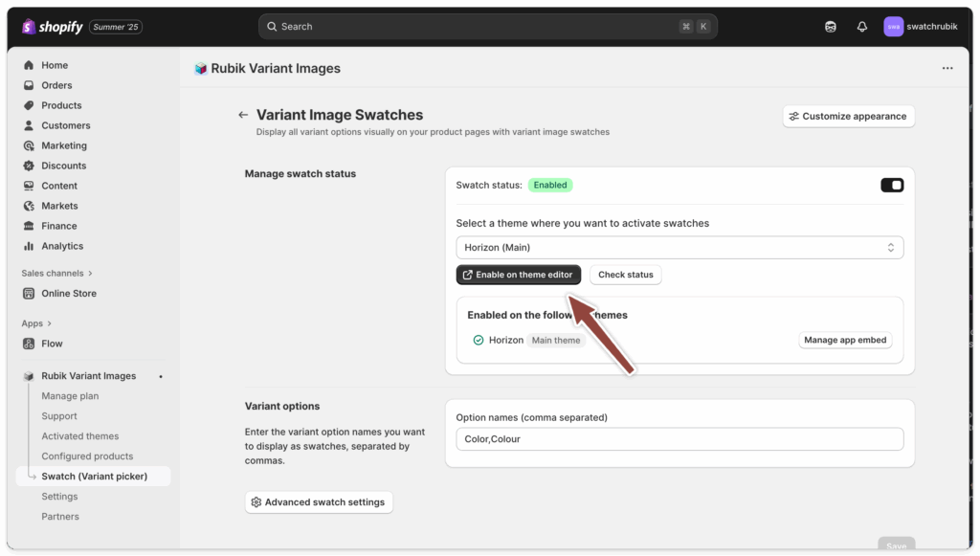Click the Online Store icon

coord(29,294)
